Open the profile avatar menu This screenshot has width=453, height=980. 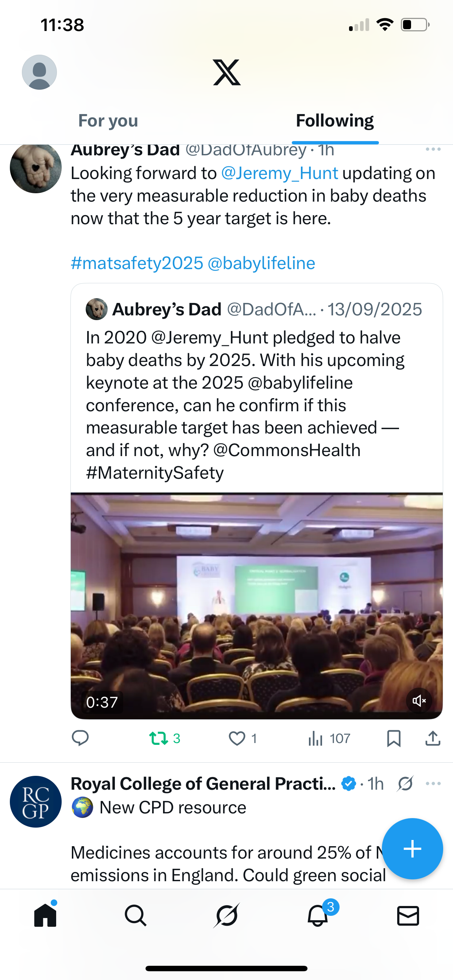(39, 72)
